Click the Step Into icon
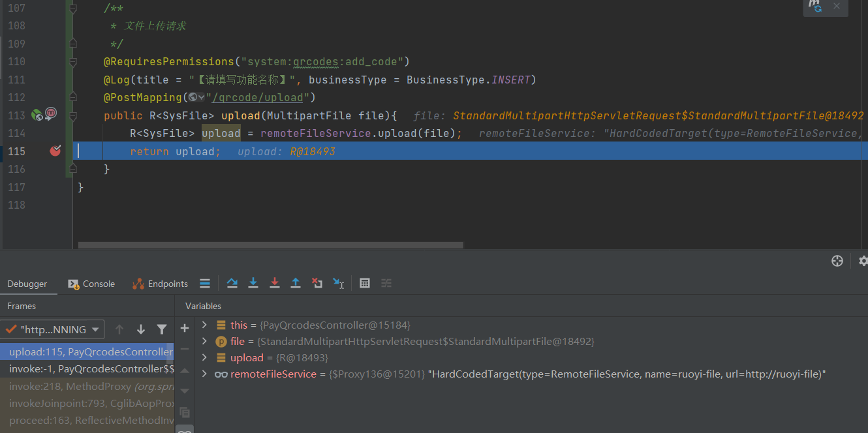The width and height of the screenshot is (868, 433). point(253,283)
